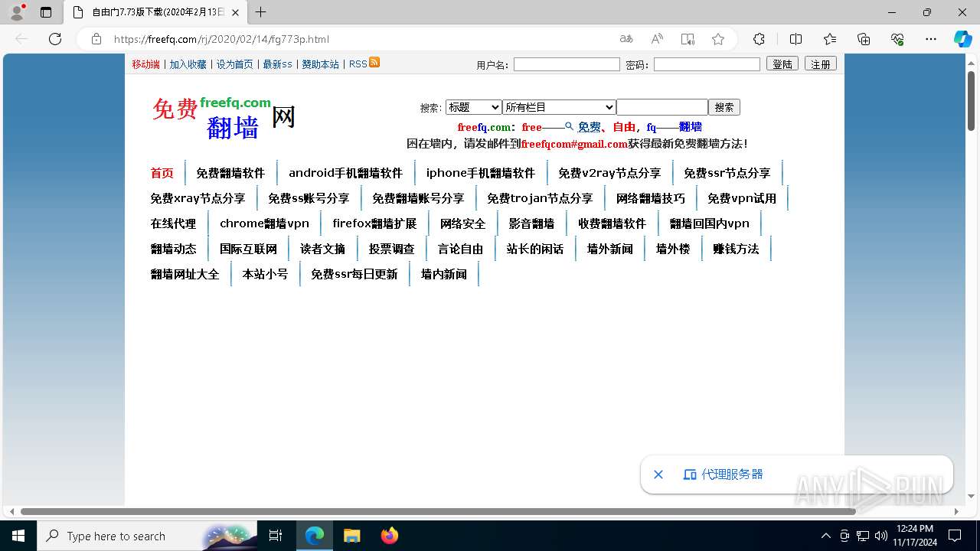This screenshot has width=980, height=551.
Task: Expand the 所有栏目 category dropdown
Action: (x=559, y=107)
